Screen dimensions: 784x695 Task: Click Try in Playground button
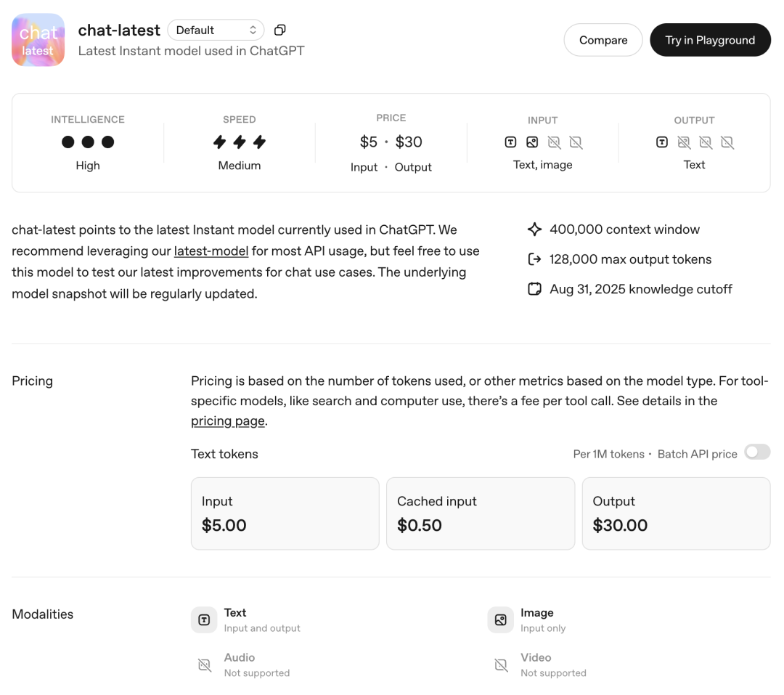pos(710,40)
